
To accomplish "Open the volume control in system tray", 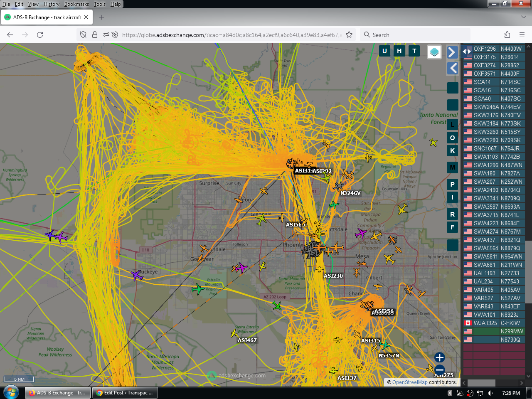I will pyautogui.click(x=490, y=393).
